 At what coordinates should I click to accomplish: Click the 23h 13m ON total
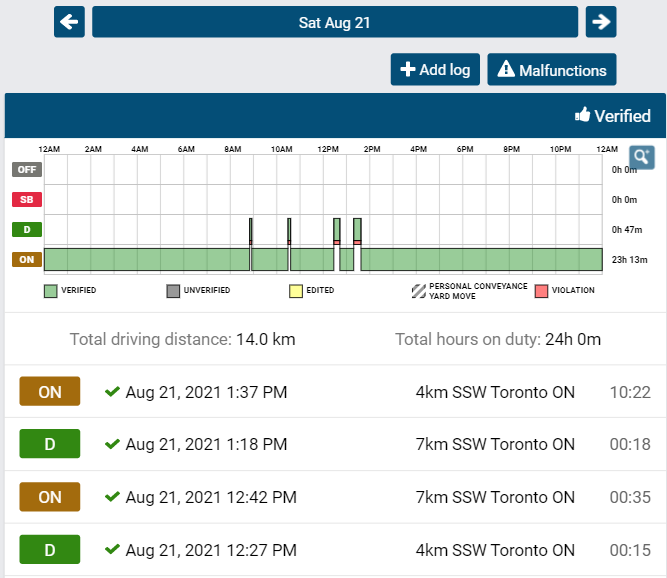click(630, 260)
